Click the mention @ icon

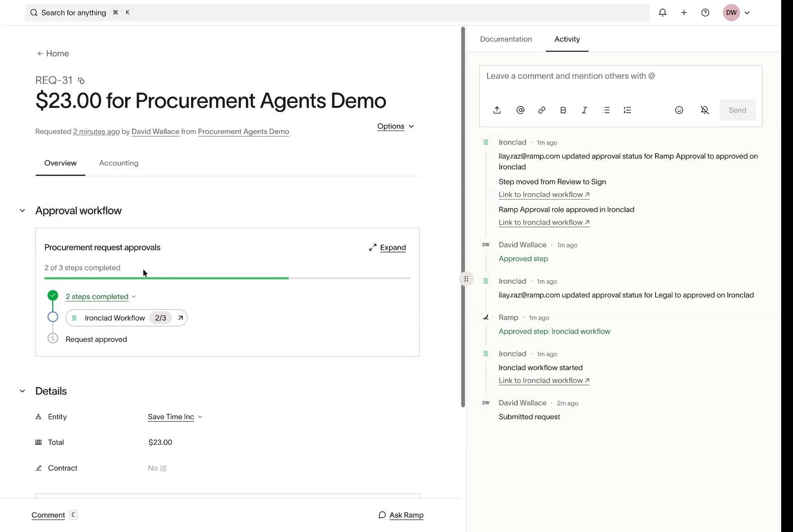click(520, 110)
